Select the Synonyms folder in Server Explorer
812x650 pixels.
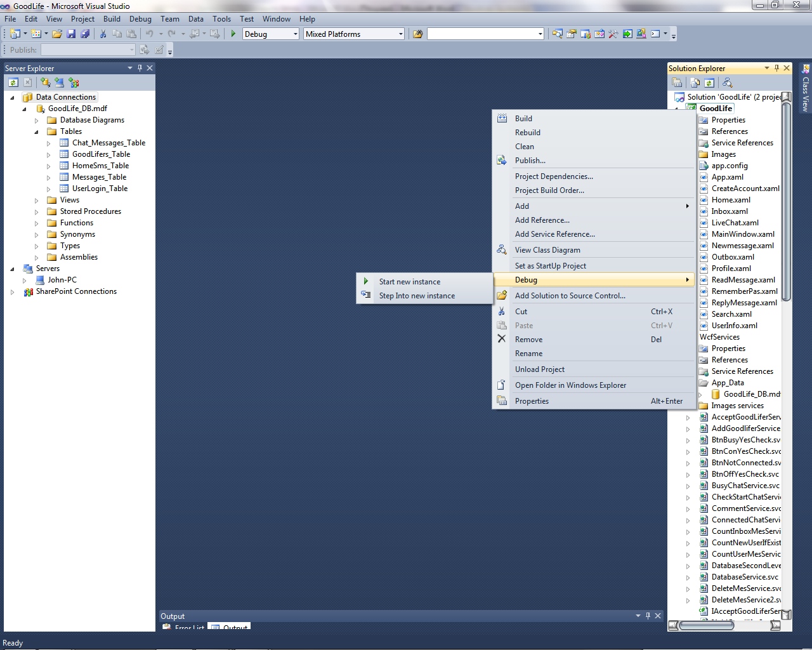click(77, 234)
